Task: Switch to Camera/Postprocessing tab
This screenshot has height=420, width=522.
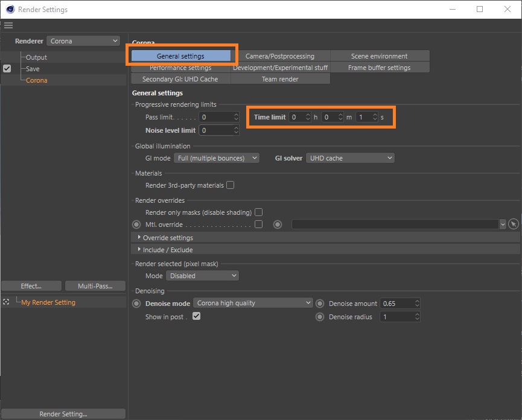Action: tap(280, 56)
